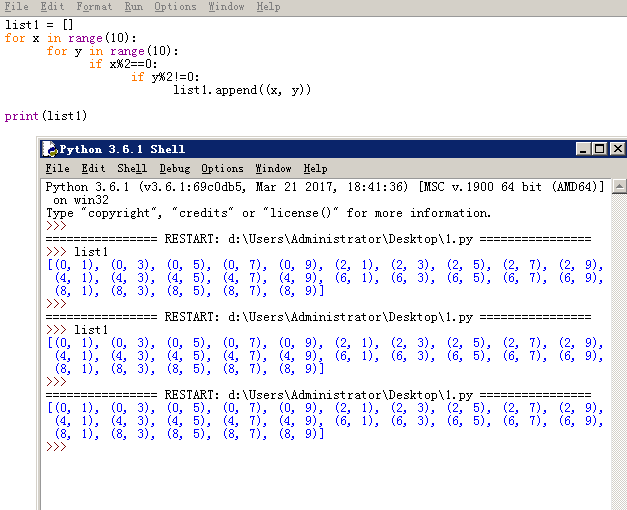Maximize the Python 3.6.1 Shell window
This screenshot has height=510, width=627.
(599, 149)
